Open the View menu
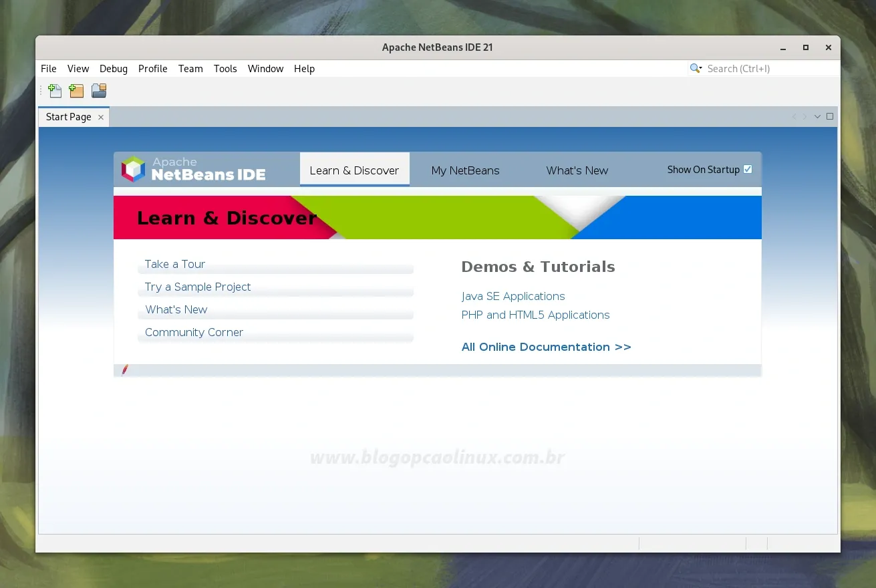This screenshot has height=588, width=876. (x=78, y=69)
